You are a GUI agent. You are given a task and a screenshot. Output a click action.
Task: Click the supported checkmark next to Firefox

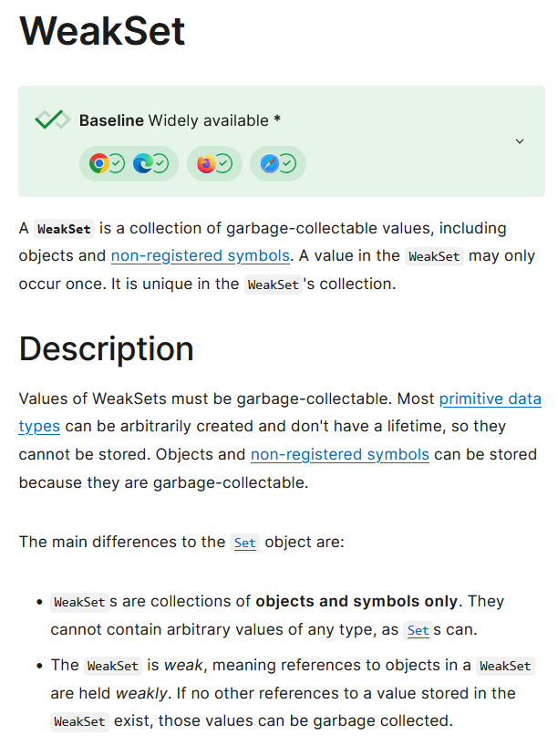point(224,164)
